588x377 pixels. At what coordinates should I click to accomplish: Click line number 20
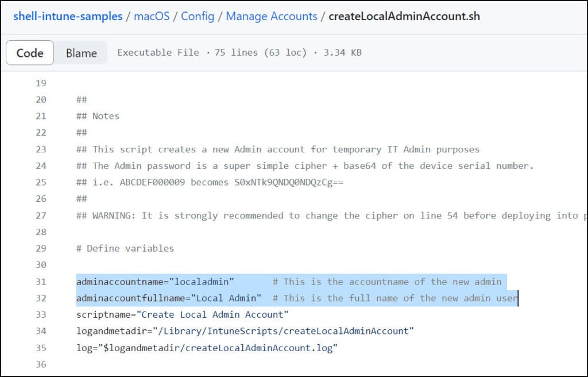41,99
